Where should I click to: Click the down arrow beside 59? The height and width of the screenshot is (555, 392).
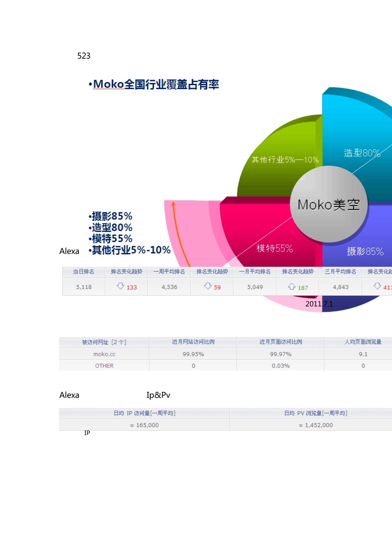(x=208, y=286)
